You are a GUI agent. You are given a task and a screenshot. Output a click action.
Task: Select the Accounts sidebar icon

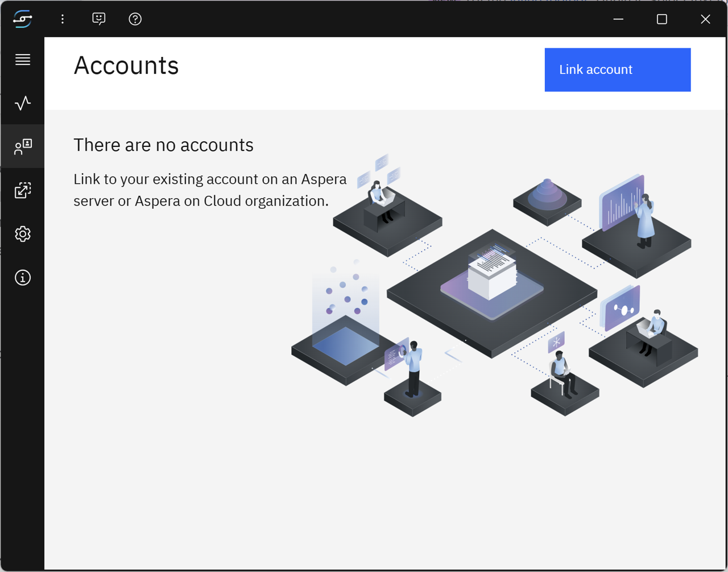coord(23,147)
